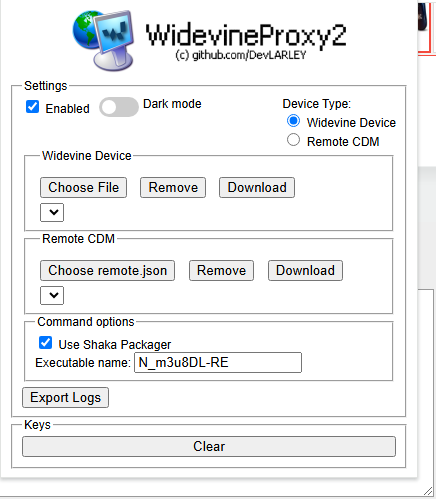Click Remove in the Remote CDM section
The width and height of the screenshot is (436, 499).
(x=221, y=270)
